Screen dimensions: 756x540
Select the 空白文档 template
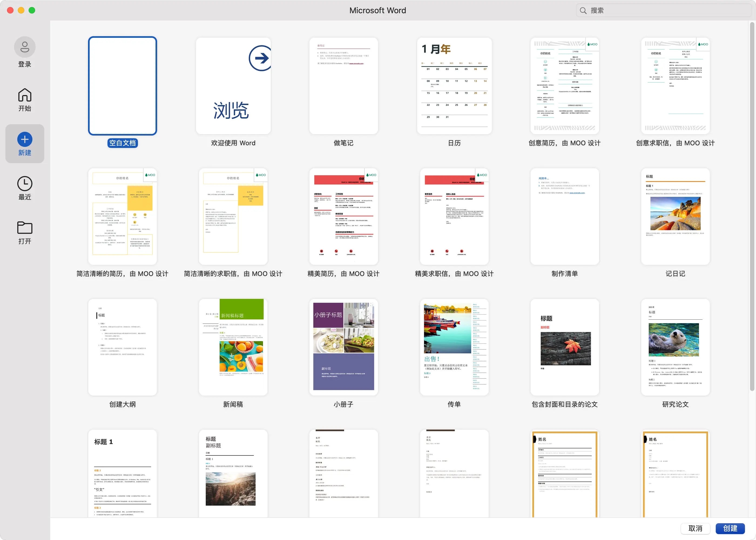point(122,86)
